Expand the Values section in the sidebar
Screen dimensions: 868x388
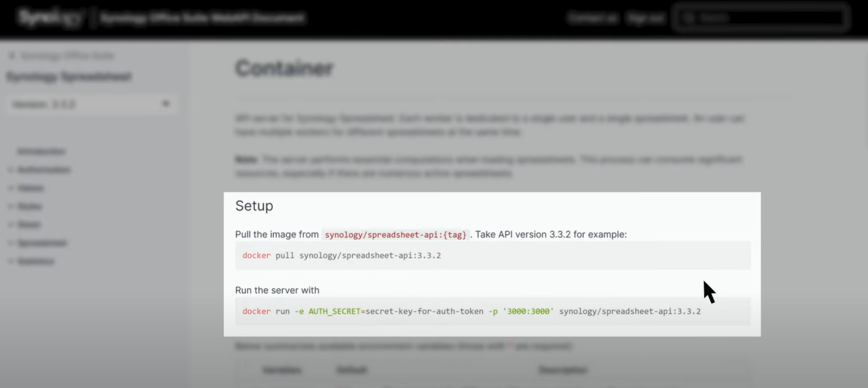click(x=11, y=189)
